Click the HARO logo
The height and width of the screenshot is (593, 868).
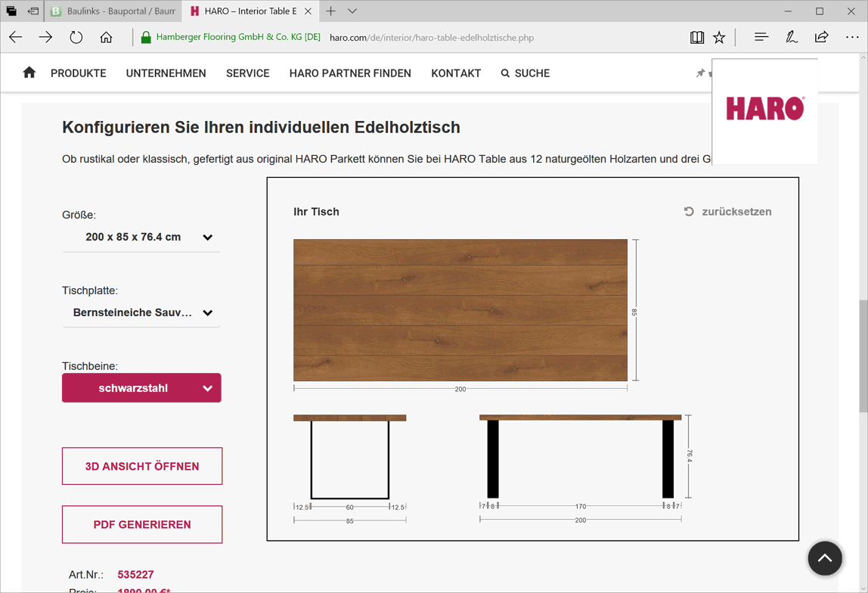pyautogui.click(x=765, y=108)
